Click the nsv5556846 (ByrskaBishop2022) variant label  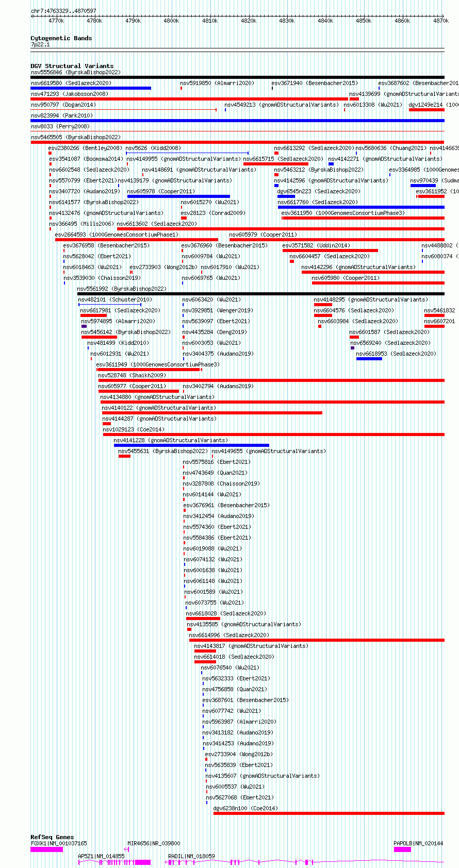click(x=75, y=72)
